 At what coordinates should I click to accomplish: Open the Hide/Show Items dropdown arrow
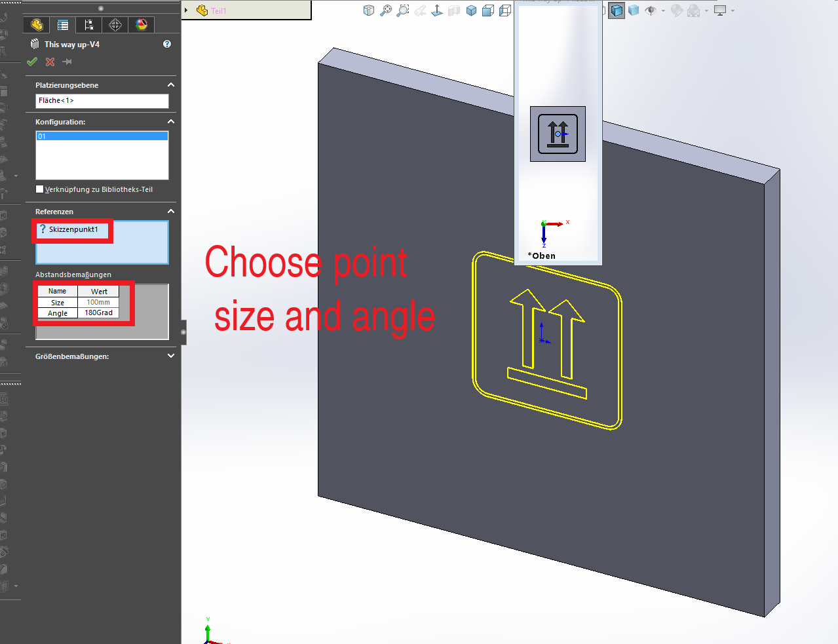pos(663,10)
